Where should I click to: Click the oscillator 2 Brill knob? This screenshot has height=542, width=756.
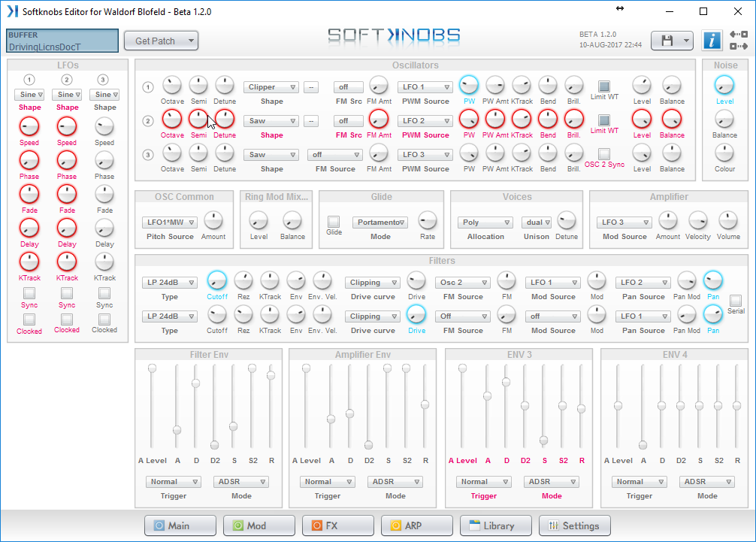tap(573, 119)
